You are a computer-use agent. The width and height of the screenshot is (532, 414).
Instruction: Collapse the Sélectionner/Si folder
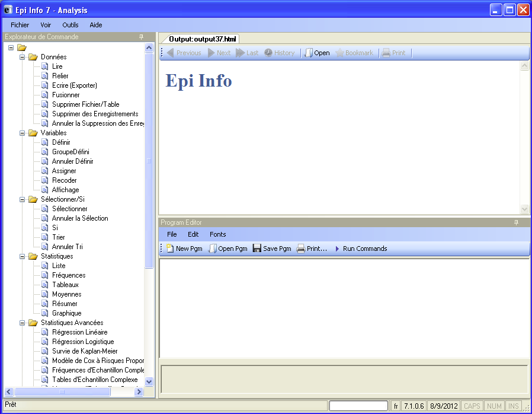(x=22, y=200)
